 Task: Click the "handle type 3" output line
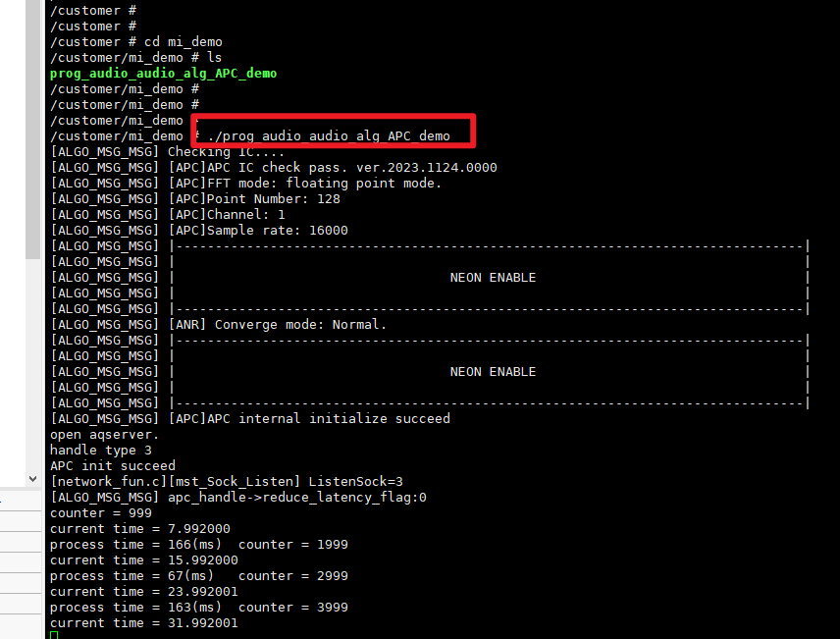[100, 451]
